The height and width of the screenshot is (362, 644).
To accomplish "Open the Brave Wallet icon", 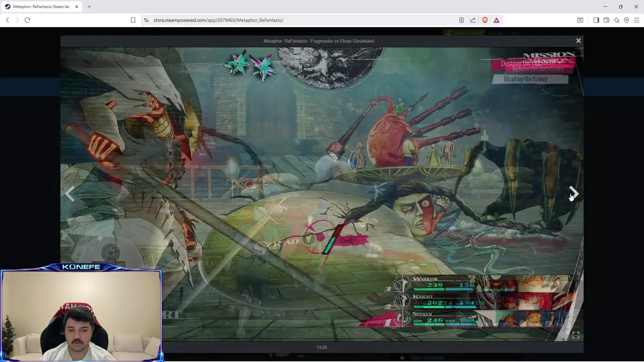I will coord(606,20).
